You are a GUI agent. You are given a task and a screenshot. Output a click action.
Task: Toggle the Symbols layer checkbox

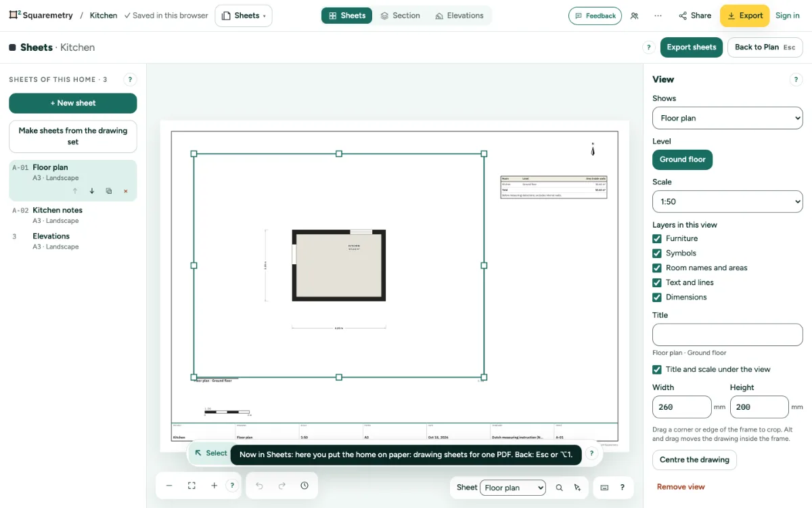(x=656, y=253)
